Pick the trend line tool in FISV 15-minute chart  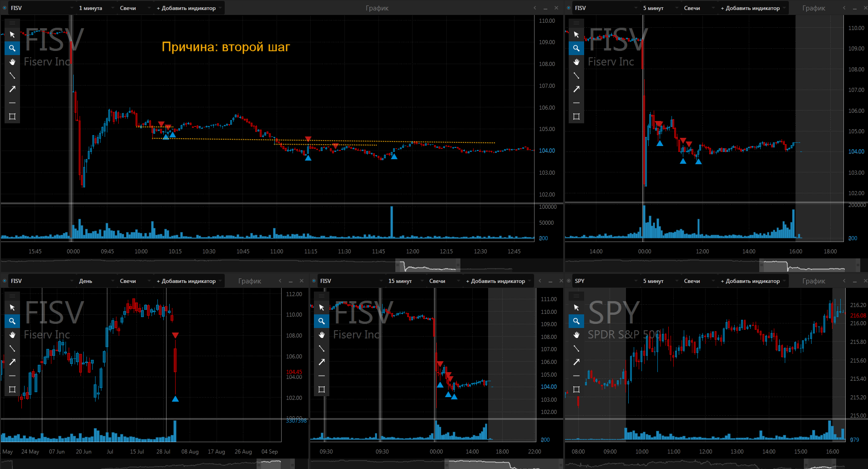point(322,348)
